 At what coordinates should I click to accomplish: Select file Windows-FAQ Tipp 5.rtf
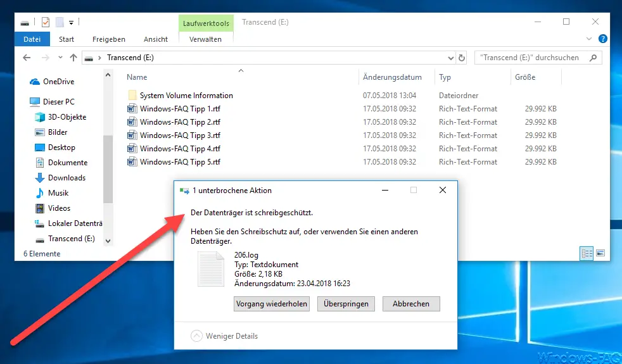tap(180, 162)
